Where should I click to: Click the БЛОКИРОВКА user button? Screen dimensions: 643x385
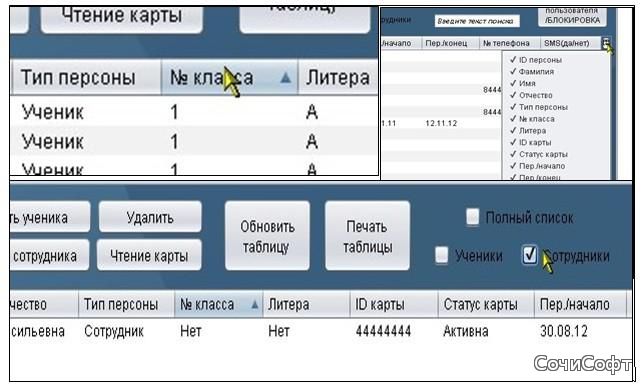pyautogui.click(x=572, y=17)
